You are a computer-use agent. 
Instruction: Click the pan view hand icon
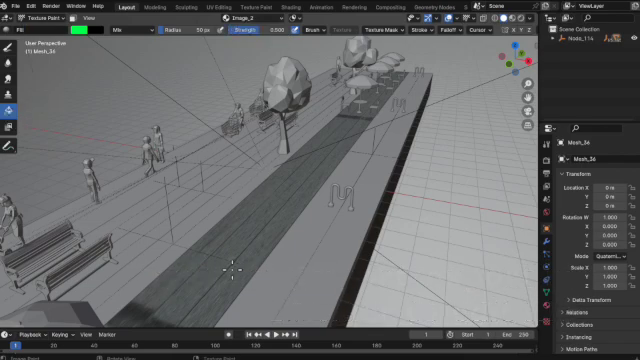(x=528, y=98)
